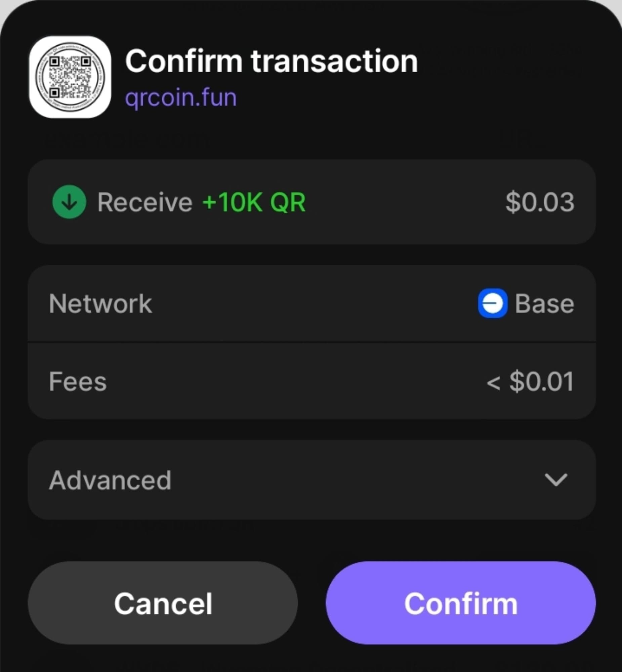Click the Network label

(100, 303)
